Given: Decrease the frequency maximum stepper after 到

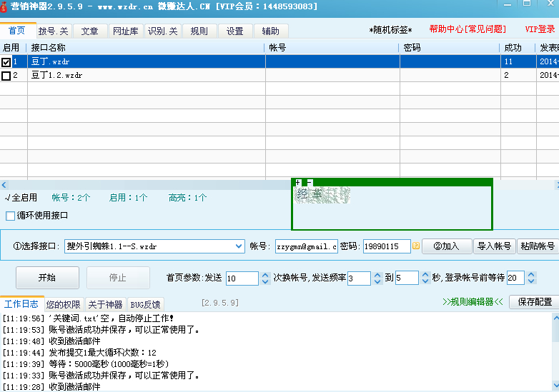Looking at the screenshot, I should (425, 281).
